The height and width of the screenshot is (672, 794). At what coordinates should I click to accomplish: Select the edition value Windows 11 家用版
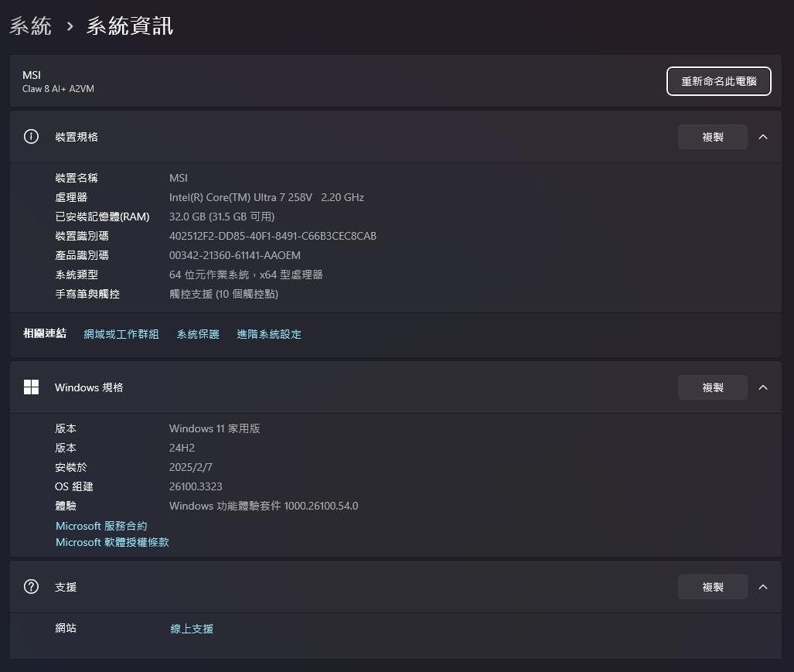[215, 428]
